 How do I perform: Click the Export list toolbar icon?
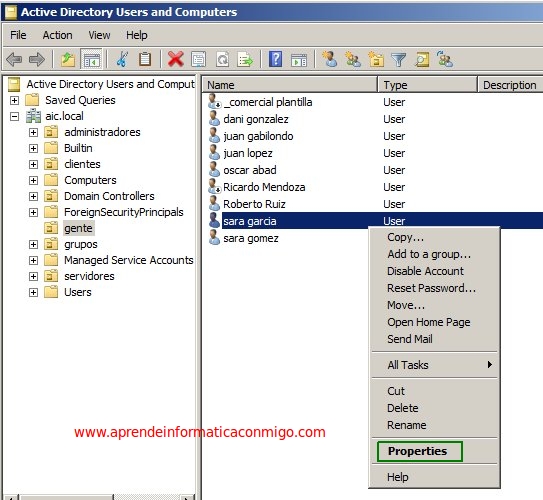click(245, 59)
